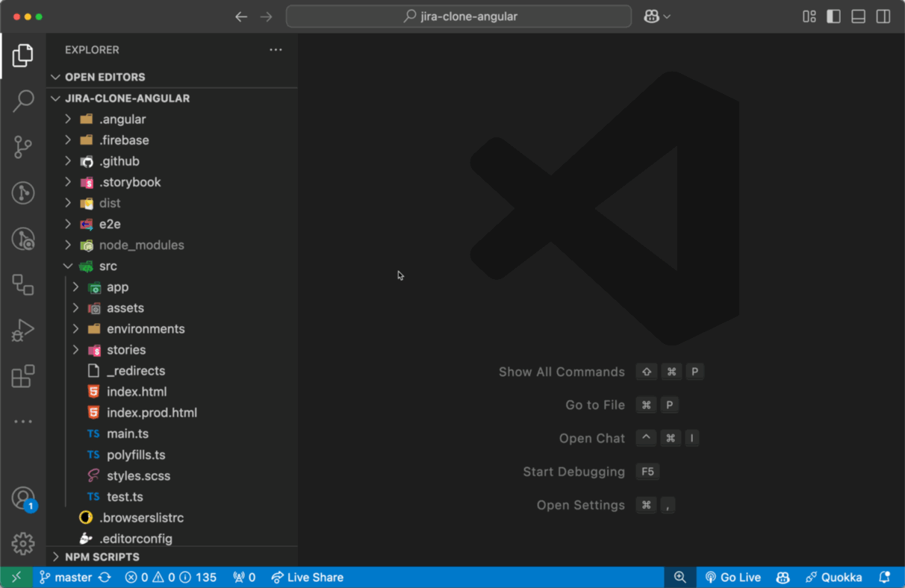Open main.ts file

[x=172, y=434]
